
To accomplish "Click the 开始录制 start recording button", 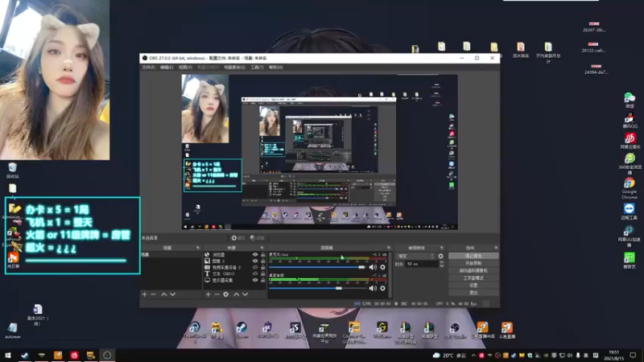I will click(473, 264).
